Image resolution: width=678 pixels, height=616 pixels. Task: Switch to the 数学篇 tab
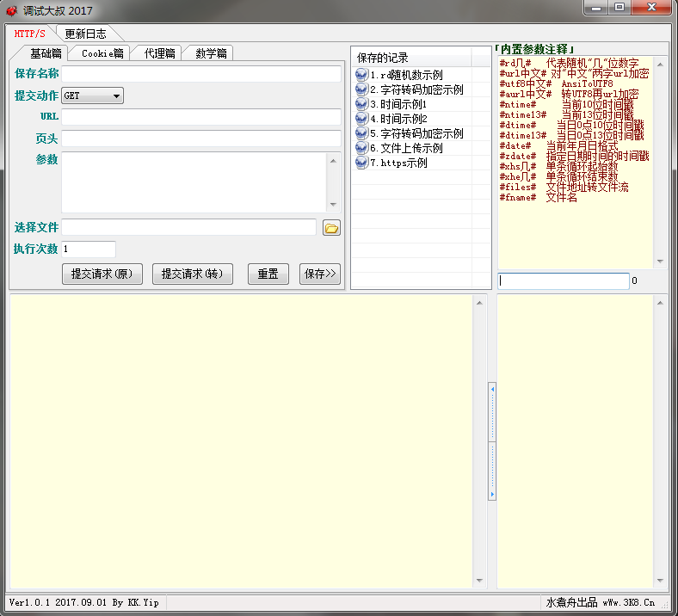tap(211, 53)
